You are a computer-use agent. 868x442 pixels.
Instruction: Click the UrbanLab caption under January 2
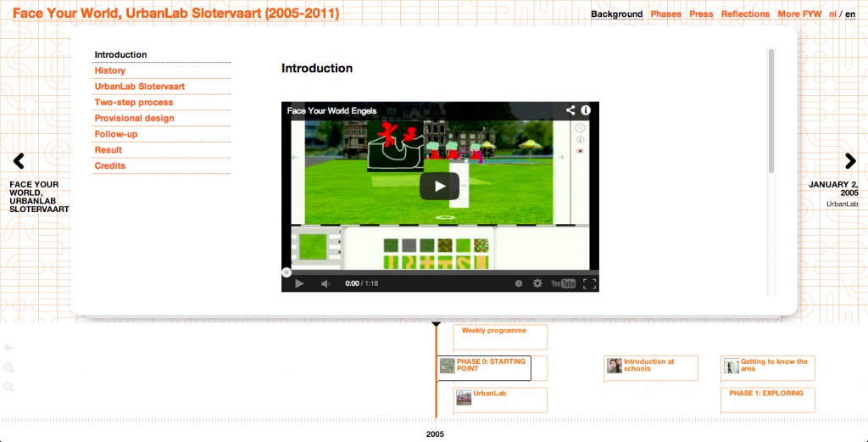(x=842, y=204)
